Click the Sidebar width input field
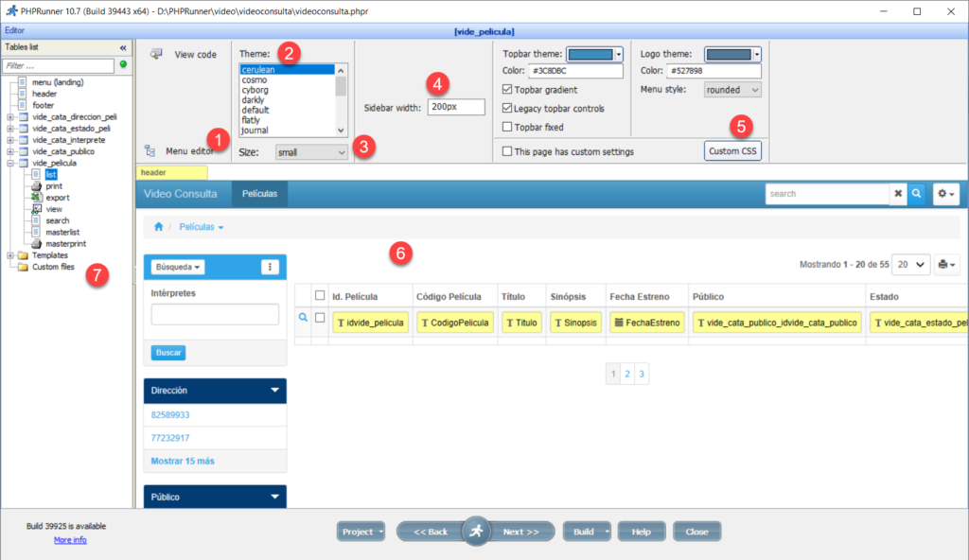Viewport: 969px width, 560px height. [455, 108]
